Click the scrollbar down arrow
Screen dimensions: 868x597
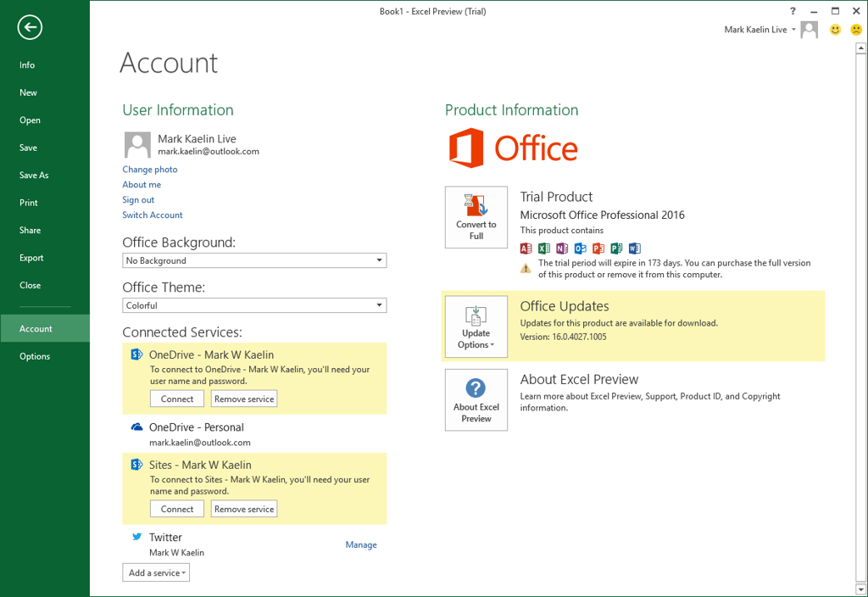pos(861,589)
